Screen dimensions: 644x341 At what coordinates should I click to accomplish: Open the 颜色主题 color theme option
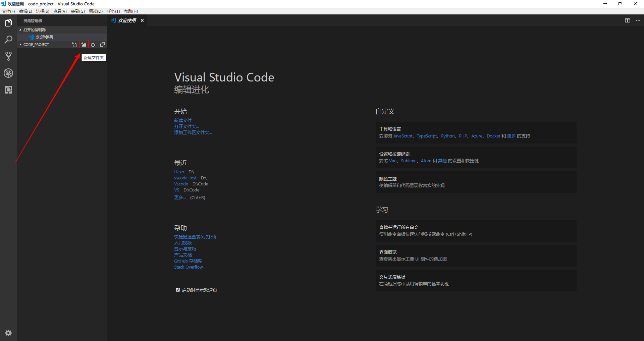pos(388,179)
